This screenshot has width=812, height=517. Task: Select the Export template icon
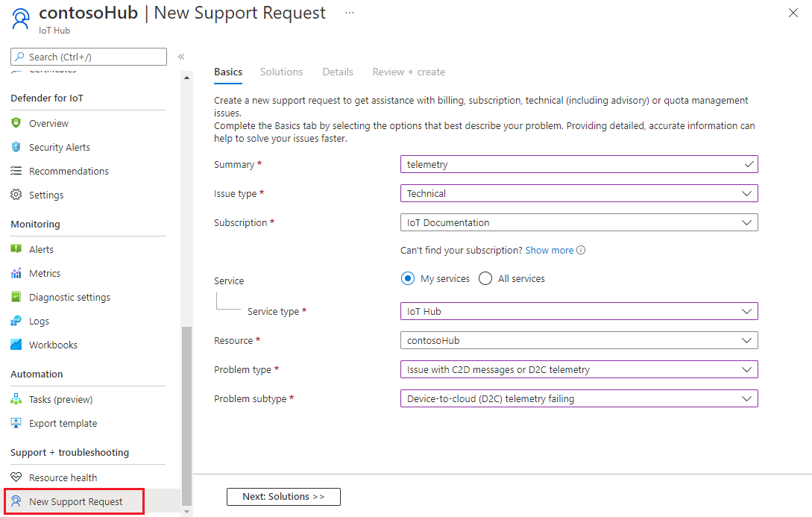coord(16,423)
